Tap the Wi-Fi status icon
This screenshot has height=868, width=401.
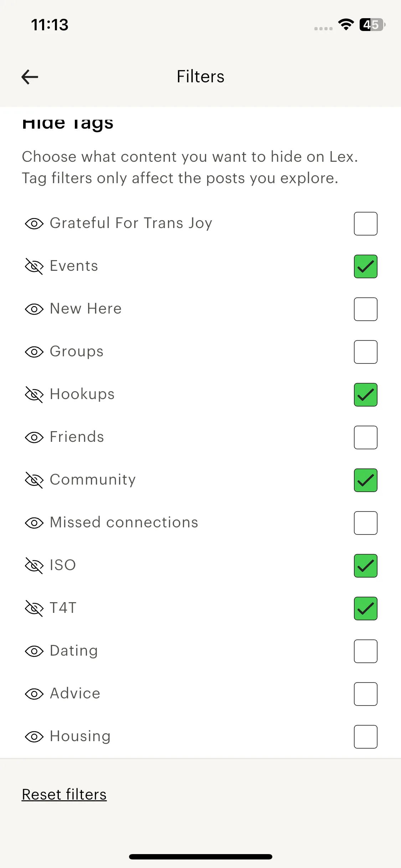(x=346, y=25)
